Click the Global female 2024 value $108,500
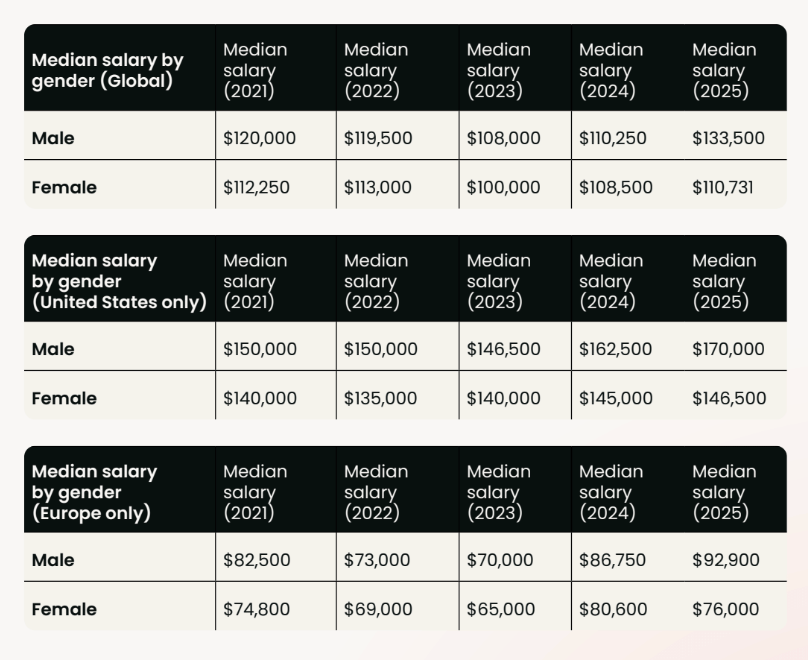This screenshot has height=660, width=808. pyautogui.click(x=616, y=187)
